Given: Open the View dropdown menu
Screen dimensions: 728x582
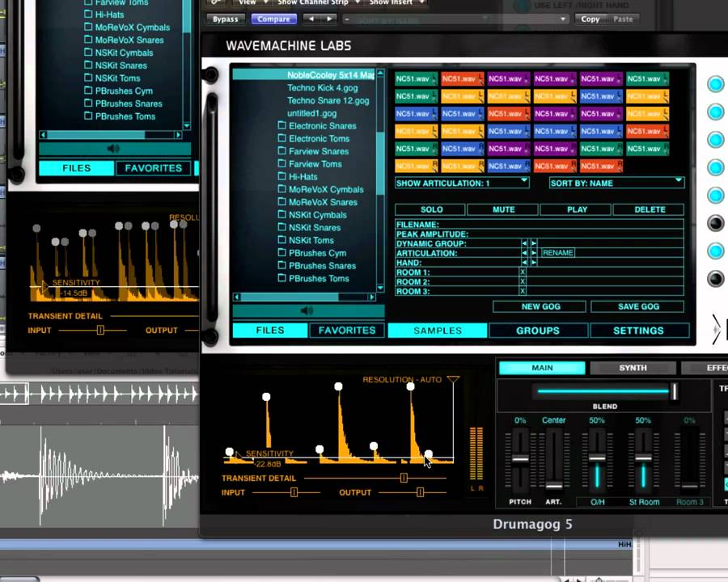Looking at the screenshot, I should 252,2.
